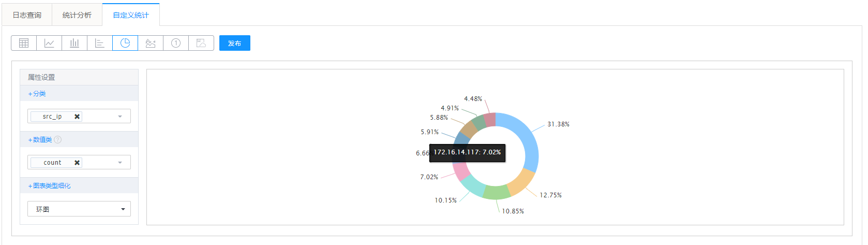The height and width of the screenshot is (245, 868).
Task: Switch to the 日志查询 tab
Action: tap(27, 15)
